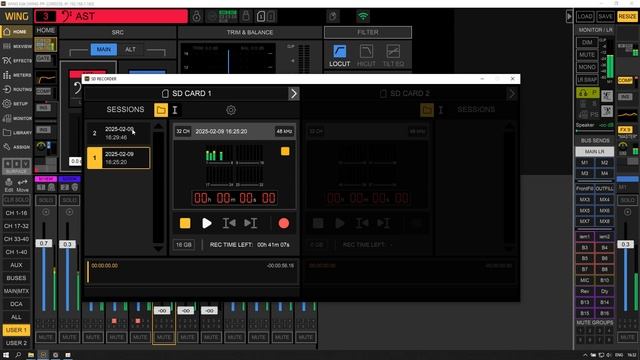Switch source to MAIN
This screenshot has width=640, height=360.
tap(104, 49)
